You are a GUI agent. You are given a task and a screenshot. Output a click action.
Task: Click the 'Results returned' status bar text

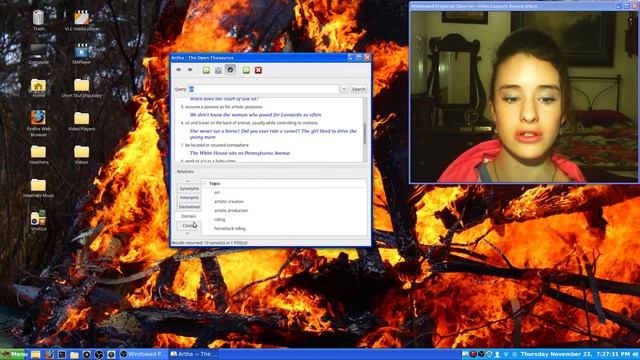click(x=209, y=243)
